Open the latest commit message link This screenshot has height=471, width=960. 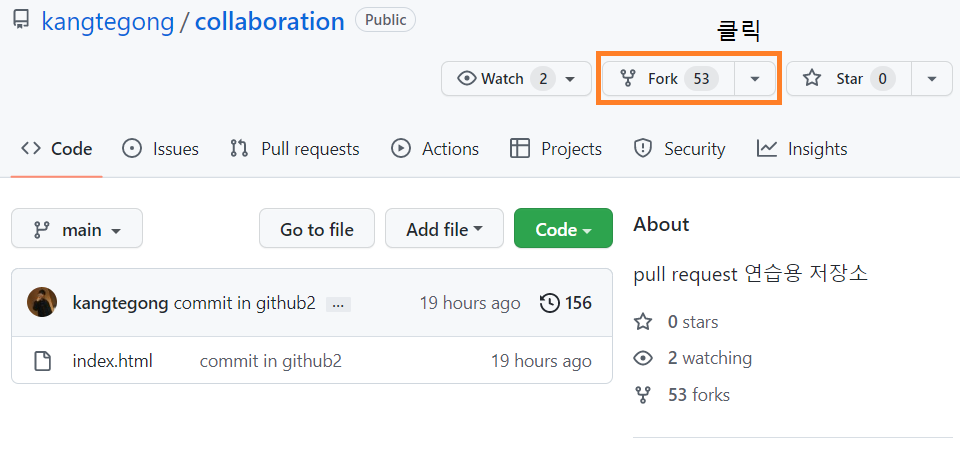point(244,303)
